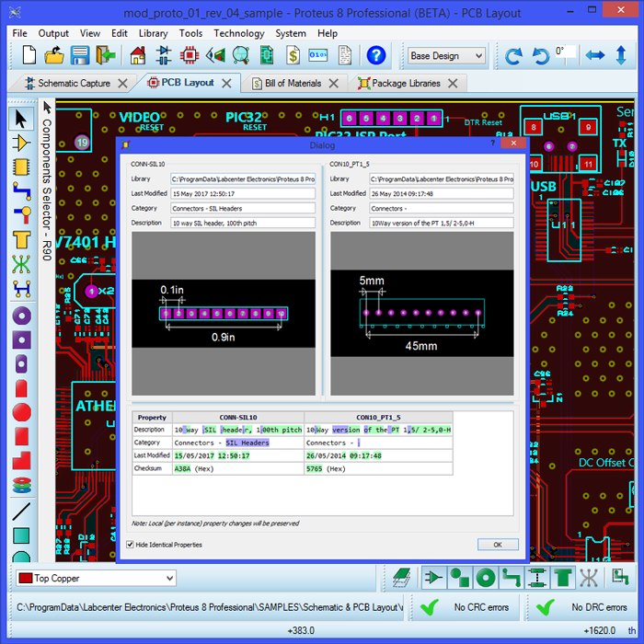Click the Bill of Materials dollar icon

[x=293, y=55]
